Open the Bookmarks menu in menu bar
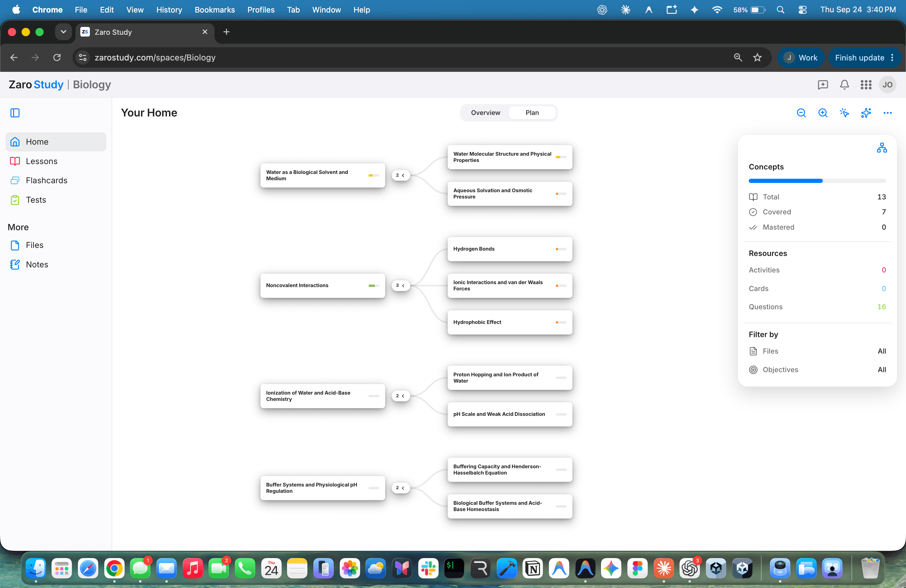This screenshot has height=588, width=906. tap(214, 10)
